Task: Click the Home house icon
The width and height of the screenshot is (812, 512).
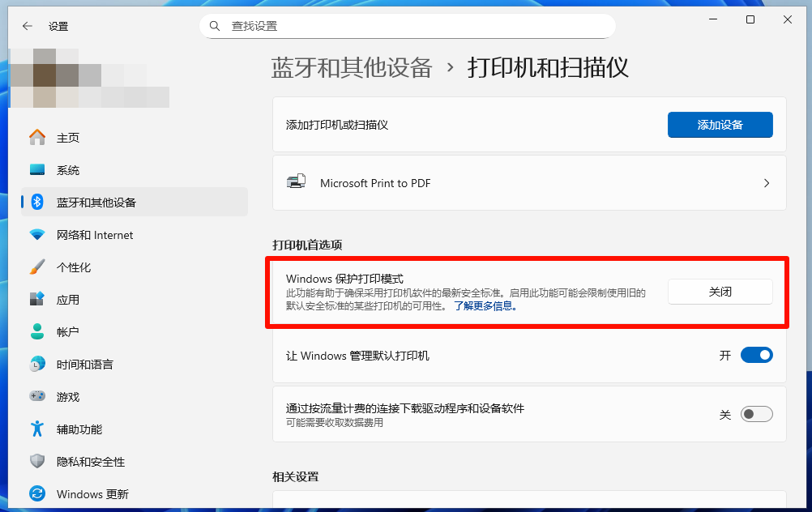Action: 37,137
